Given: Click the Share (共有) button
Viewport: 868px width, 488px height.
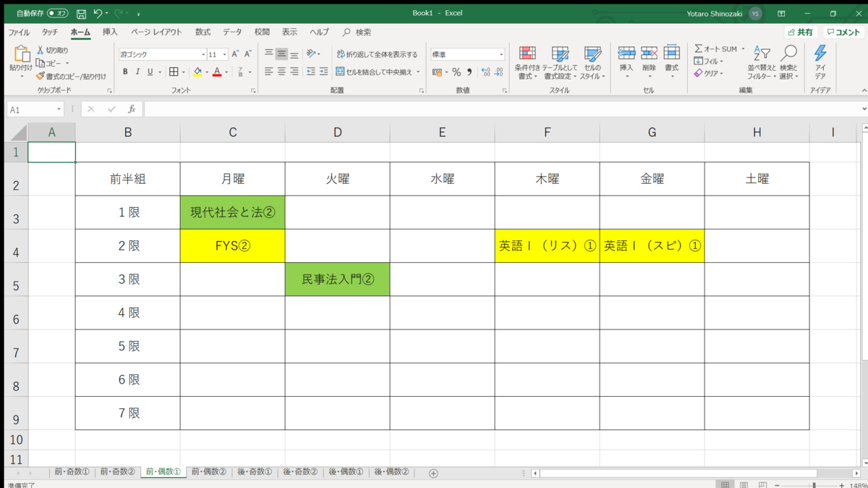Looking at the screenshot, I should (x=801, y=32).
